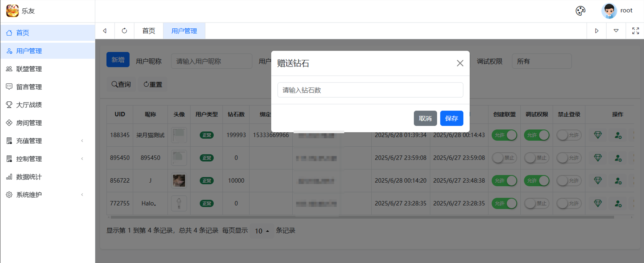Screen dimensions: 644x263
Task: Click the diamond gift icon for UID 188345
Action: click(x=598, y=135)
